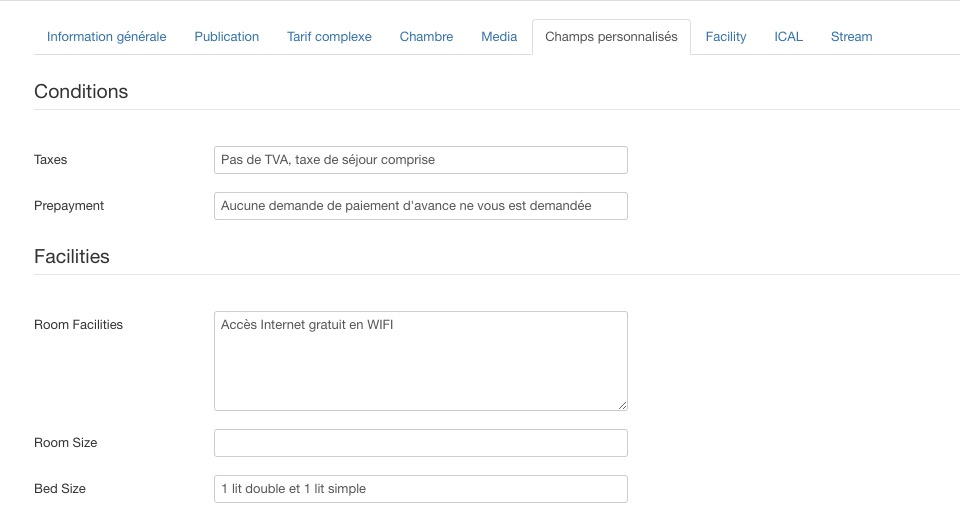
Task: Click the Room Size label
Action: pos(65,443)
